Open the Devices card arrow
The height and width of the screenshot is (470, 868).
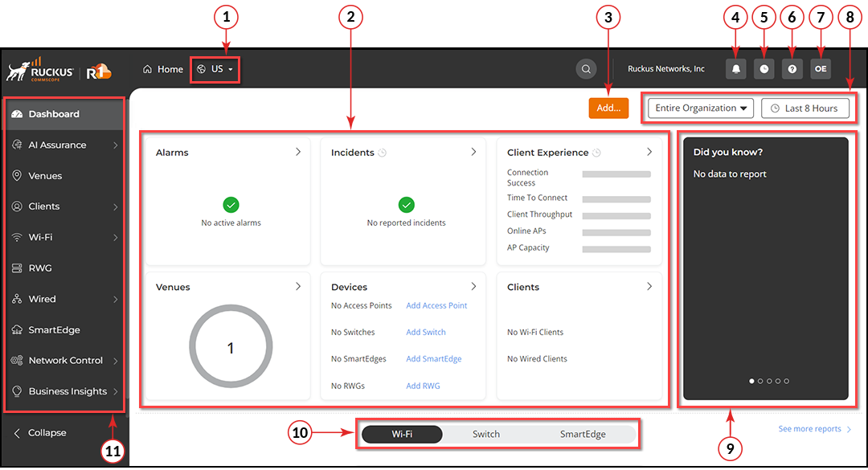point(473,286)
